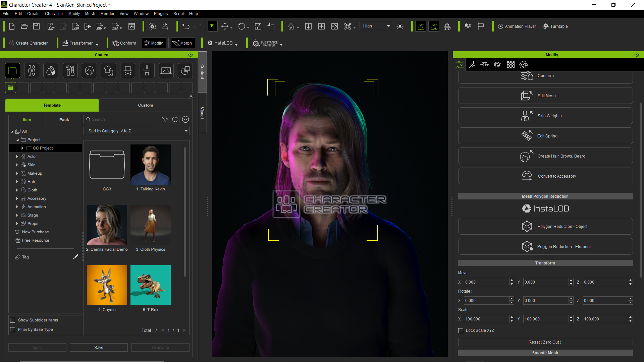Check Lock Scale XYZ
Image resolution: width=644 pixels, height=362 pixels.
[461, 330]
